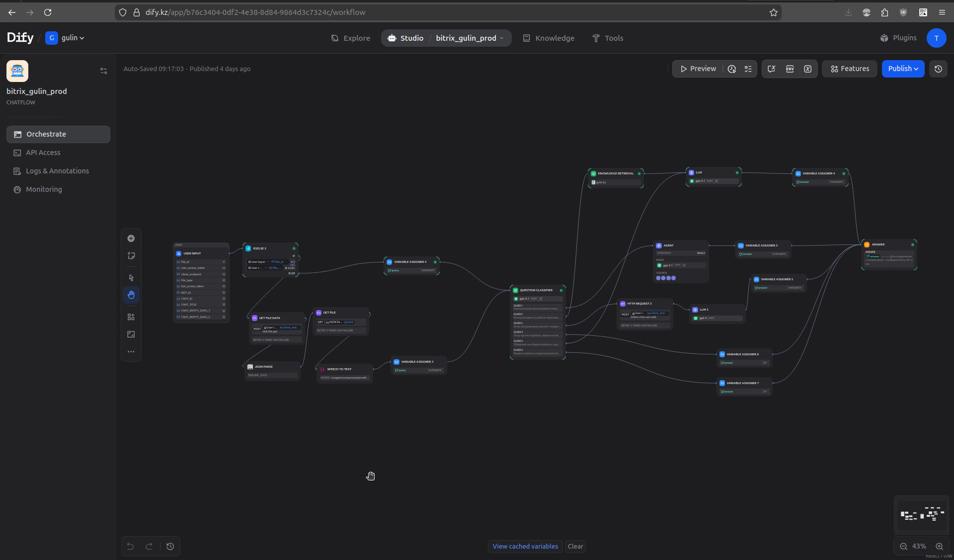Click View cached variables link
Image resolution: width=954 pixels, height=560 pixels.
tap(525, 547)
